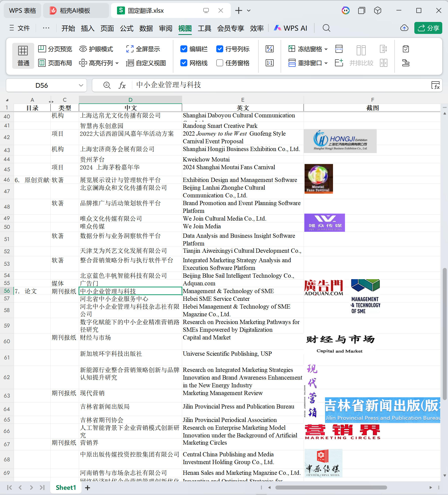Click the split window icon
Viewport: 448px width, 495px height.
(339, 49)
